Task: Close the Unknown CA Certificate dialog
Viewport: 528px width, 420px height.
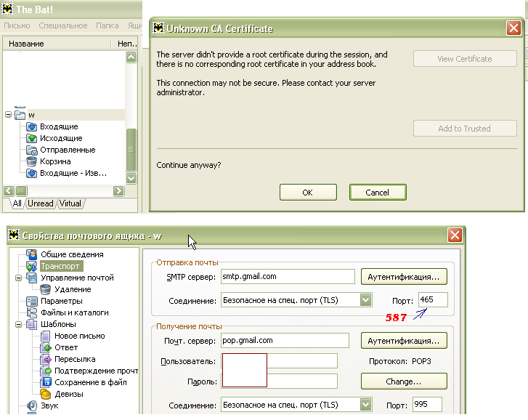Action: click(x=514, y=28)
